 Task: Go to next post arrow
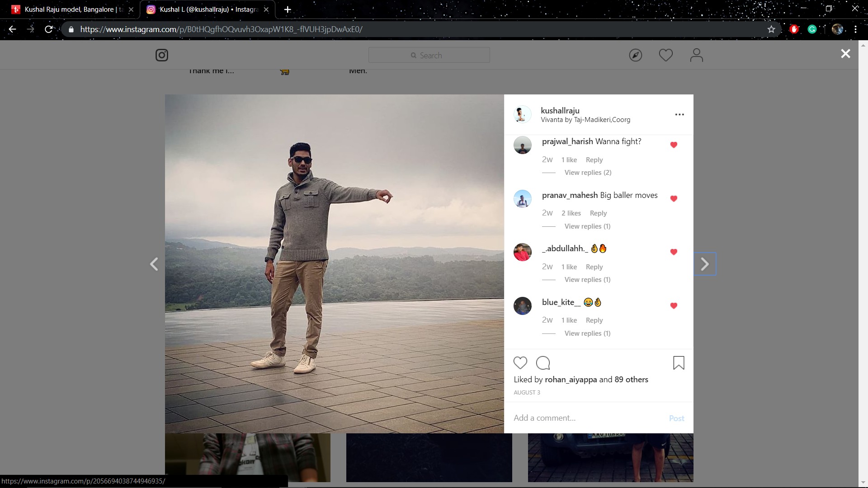click(704, 264)
